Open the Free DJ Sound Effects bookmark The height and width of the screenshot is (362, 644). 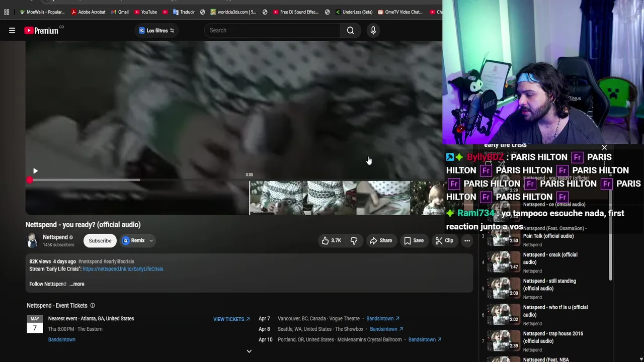[x=295, y=12]
